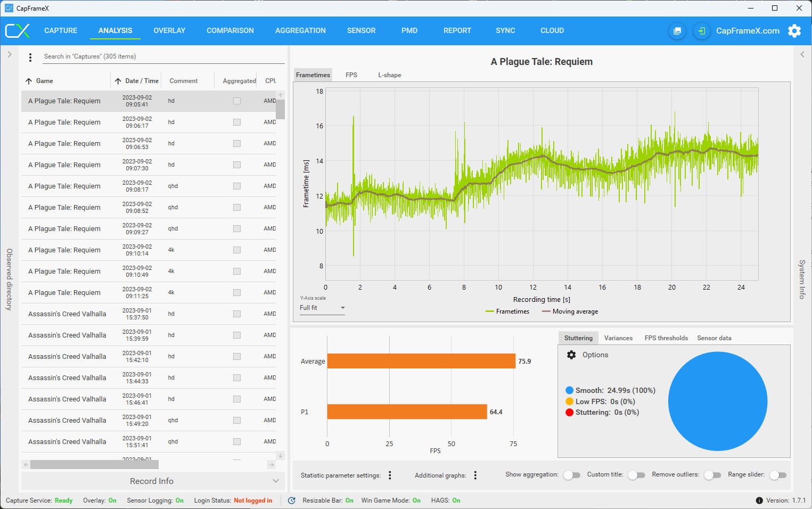Open the capture list three-dot menu
The width and height of the screenshot is (812, 509).
(30, 57)
